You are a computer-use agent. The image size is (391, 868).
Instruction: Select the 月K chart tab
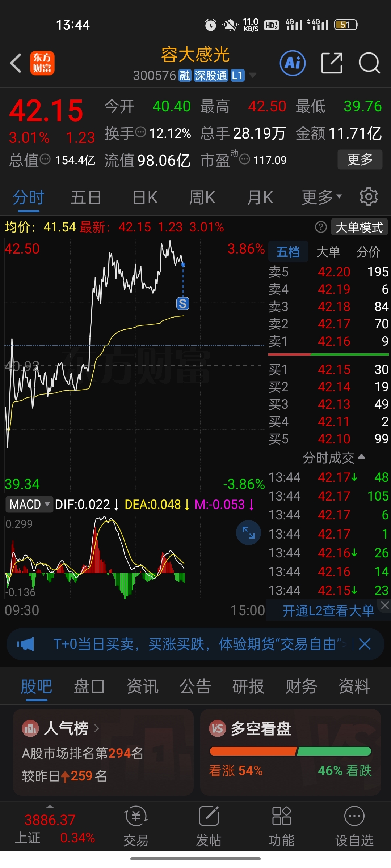pos(260,197)
